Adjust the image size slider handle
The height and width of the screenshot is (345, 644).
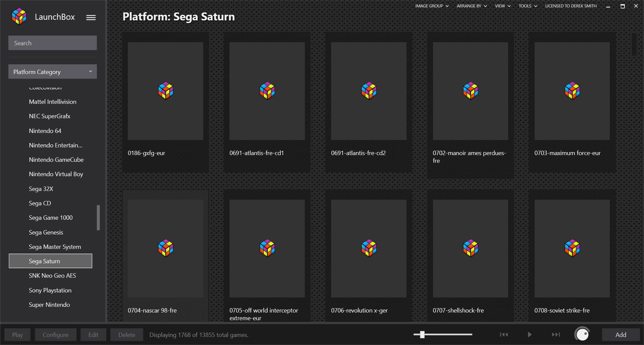[x=422, y=334]
